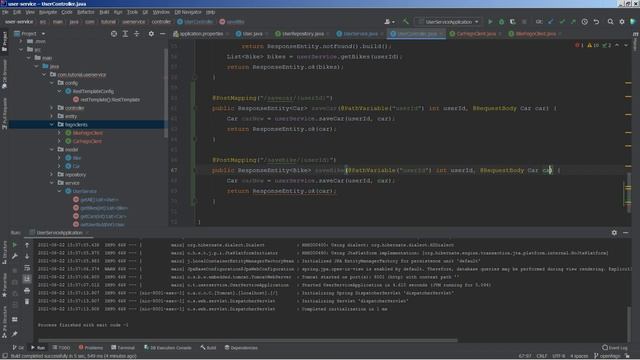Viewport: 640px width, 360px height.
Task: Open RestTemplateConfig class in tree
Action: [x=93, y=91]
